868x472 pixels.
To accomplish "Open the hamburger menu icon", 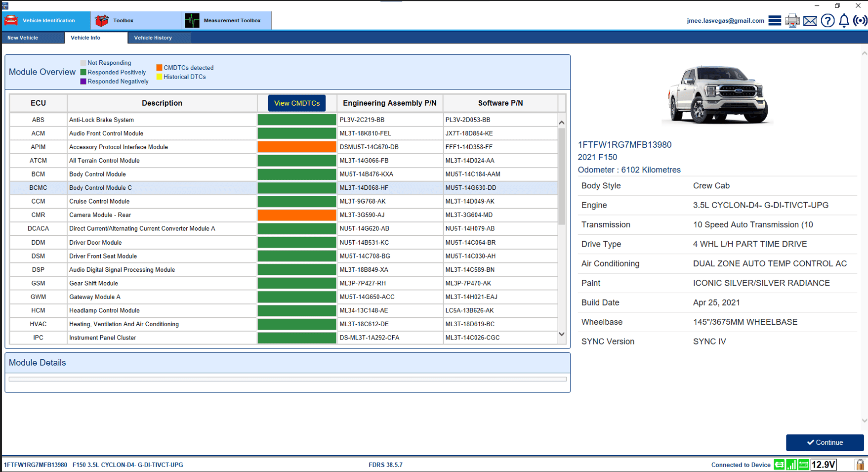I will point(775,21).
